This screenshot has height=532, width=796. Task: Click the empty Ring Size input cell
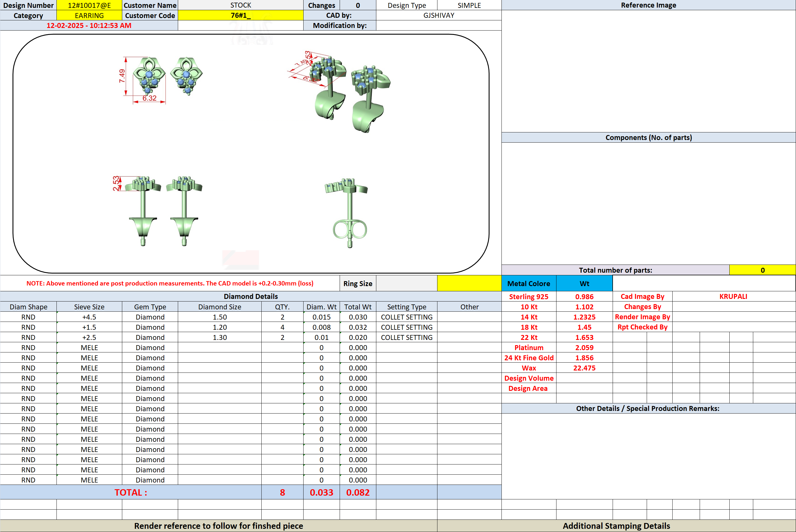407,283
